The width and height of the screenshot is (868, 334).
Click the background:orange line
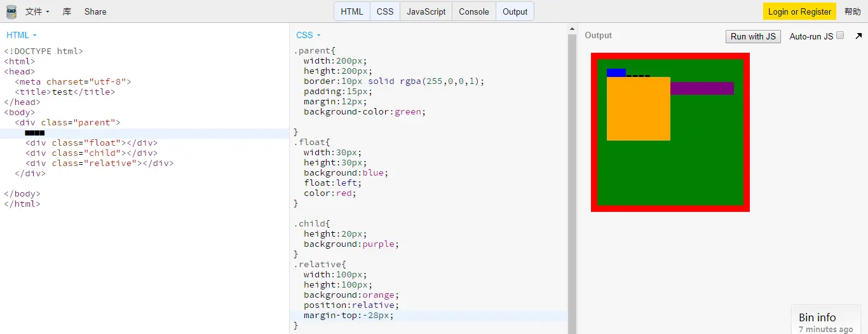(351, 295)
